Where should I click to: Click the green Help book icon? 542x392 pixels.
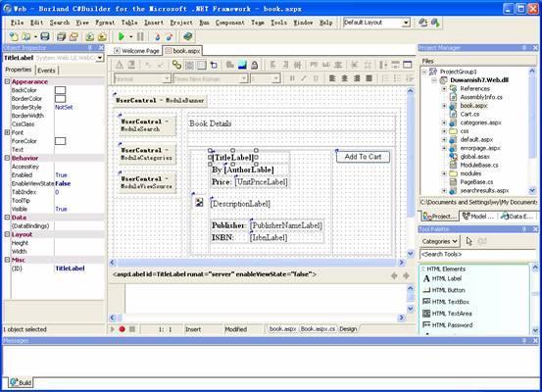(188, 36)
